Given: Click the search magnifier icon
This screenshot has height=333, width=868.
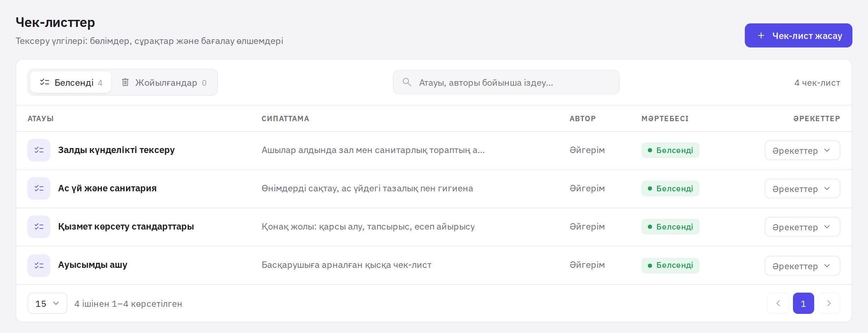Looking at the screenshot, I should pyautogui.click(x=407, y=82).
